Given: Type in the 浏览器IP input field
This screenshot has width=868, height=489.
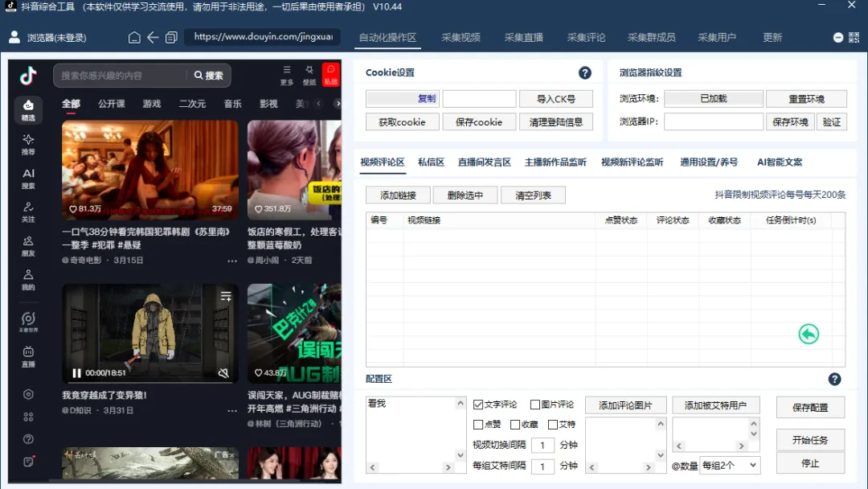Looking at the screenshot, I should pyautogui.click(x=714, y=121).
